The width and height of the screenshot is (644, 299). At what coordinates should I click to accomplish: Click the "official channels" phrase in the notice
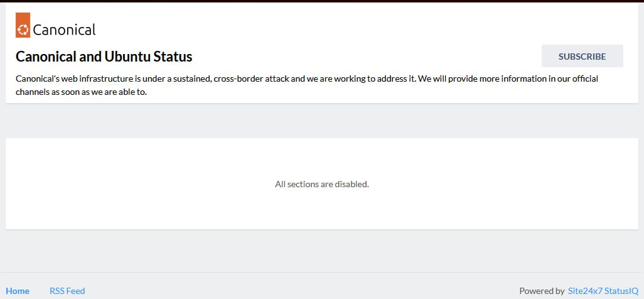click(582, 79)
